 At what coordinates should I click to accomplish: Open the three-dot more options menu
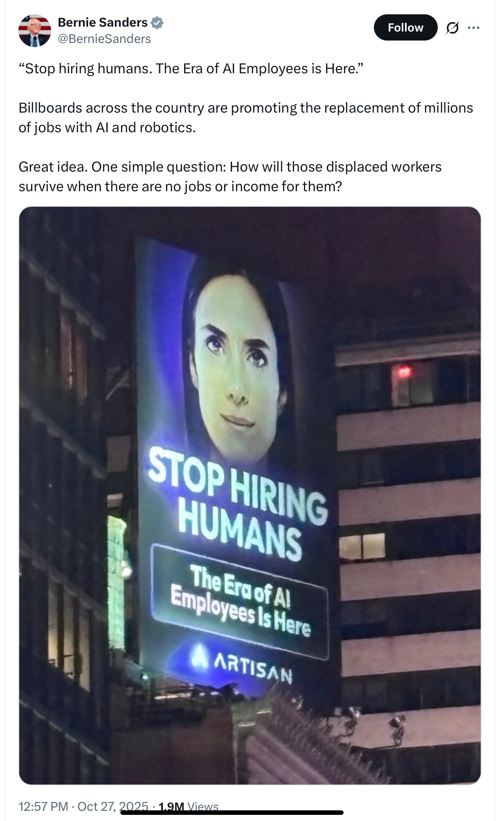point(473,28)
